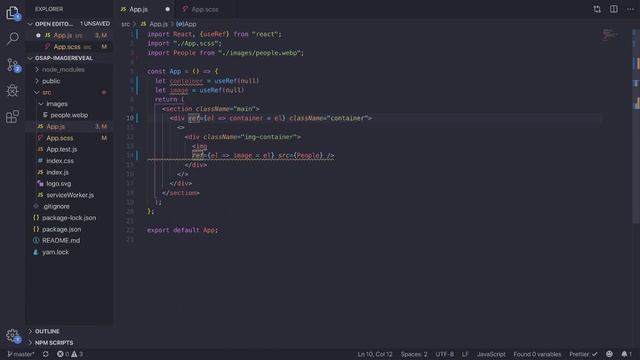Open the Search view in activity bar
640x360 pixels.
click(x=13, y=39)
